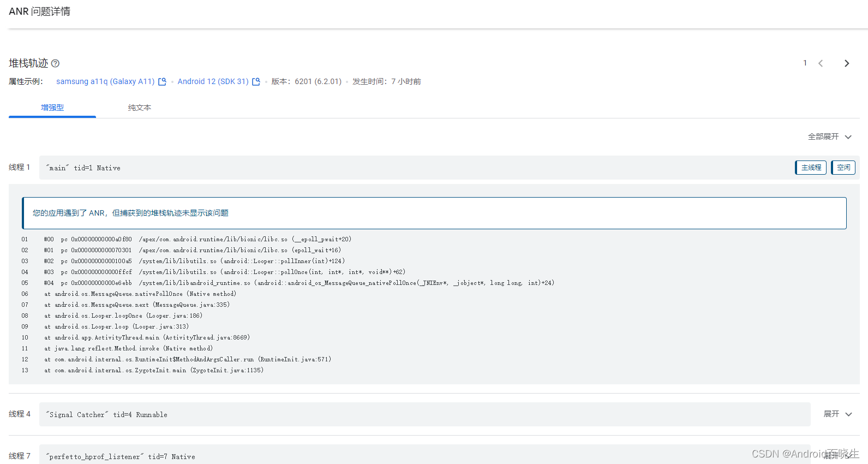Select the "Signal Catcher" tid=4 Runnable row

(425, 414)
